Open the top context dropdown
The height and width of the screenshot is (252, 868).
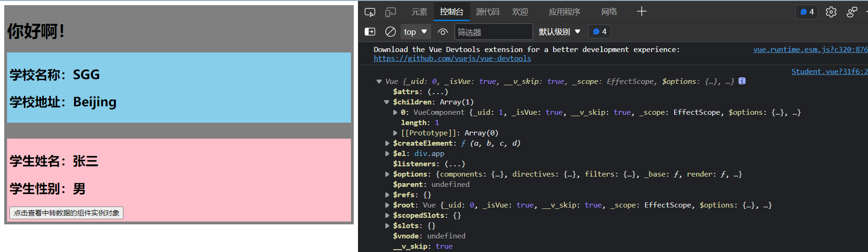tap(415, 32)
